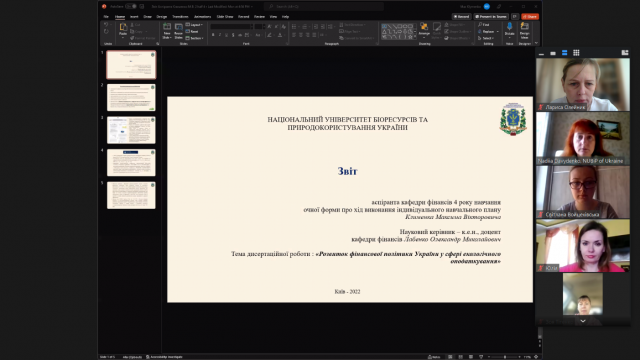Toggle Italic formatting

(220, 35)
